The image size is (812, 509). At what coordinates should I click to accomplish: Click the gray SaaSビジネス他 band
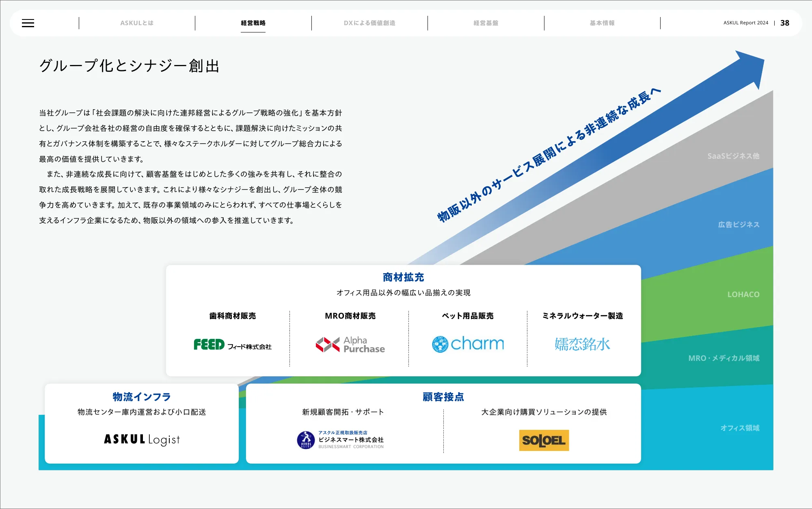tap(733, 156)
